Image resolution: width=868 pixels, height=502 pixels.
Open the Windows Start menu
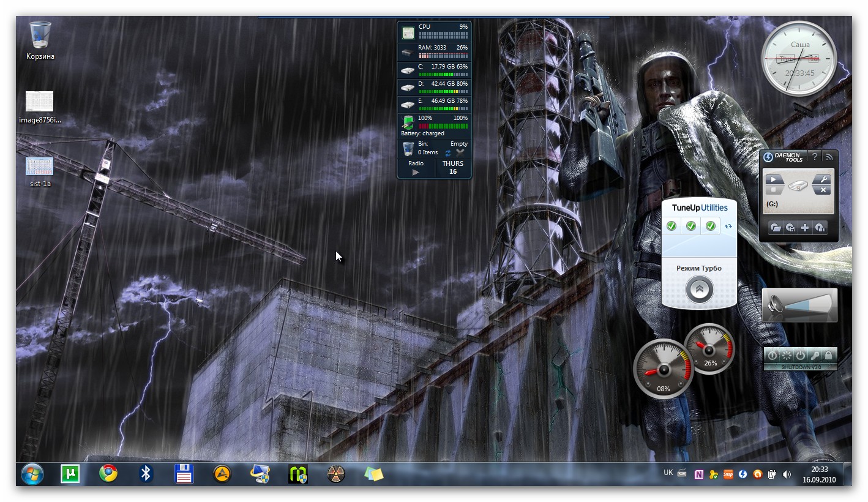[x=32, y=474]
